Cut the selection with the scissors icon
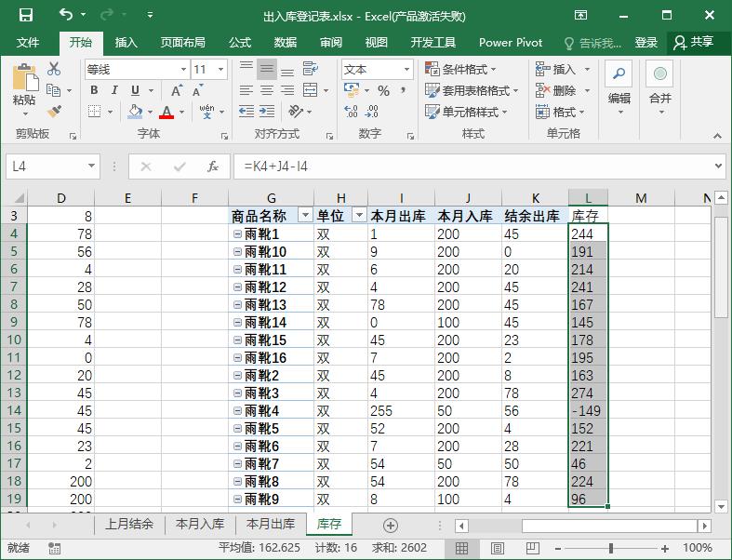732x560 pixels. [54, 69]
